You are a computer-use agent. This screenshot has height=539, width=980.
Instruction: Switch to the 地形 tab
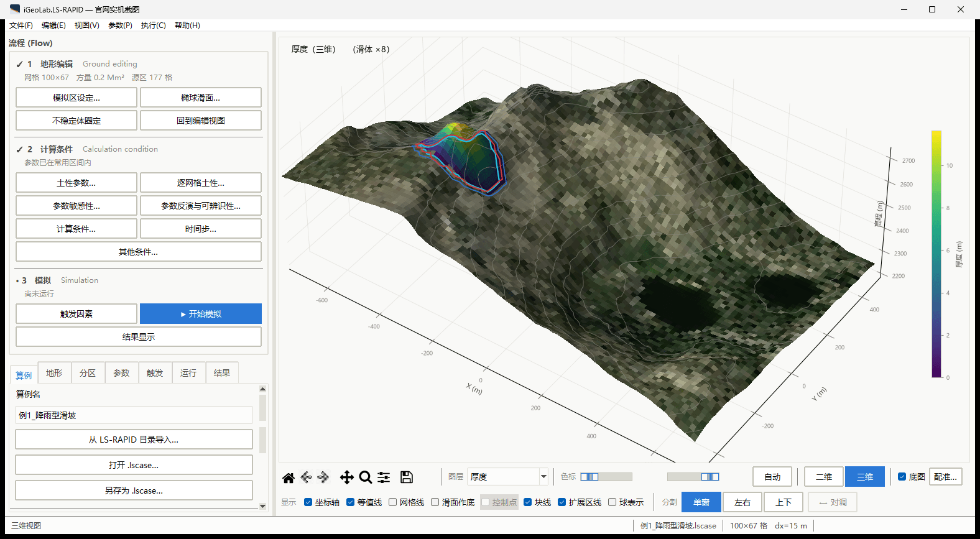pyautogui.click(x=54, y=373)
